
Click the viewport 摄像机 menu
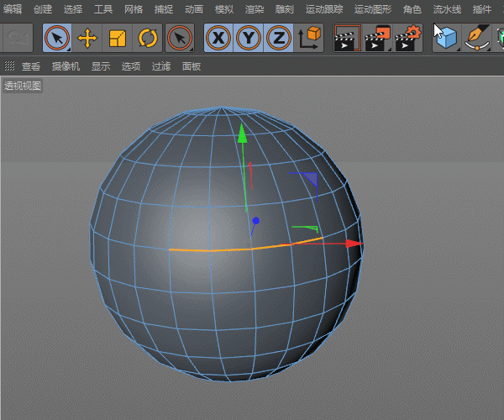point(66,66)
